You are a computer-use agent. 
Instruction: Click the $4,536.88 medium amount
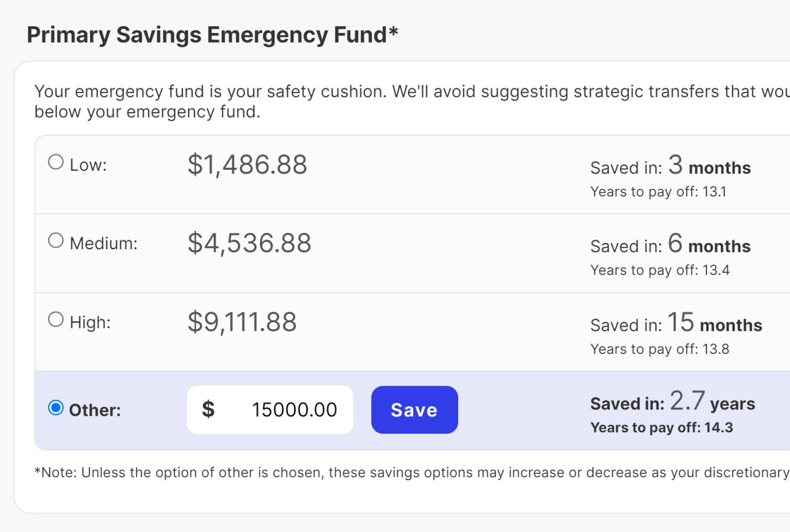pos(249,243)
